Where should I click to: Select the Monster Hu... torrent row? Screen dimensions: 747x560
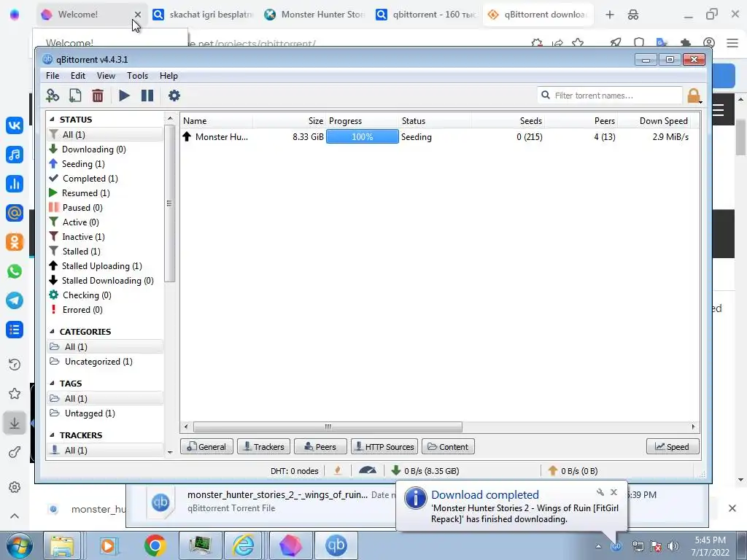[x=439, y=136]
